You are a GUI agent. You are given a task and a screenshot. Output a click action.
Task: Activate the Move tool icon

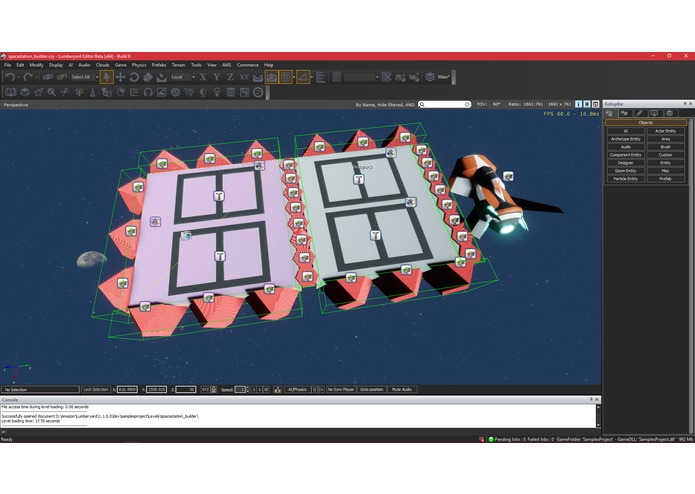tap(120, 77)
